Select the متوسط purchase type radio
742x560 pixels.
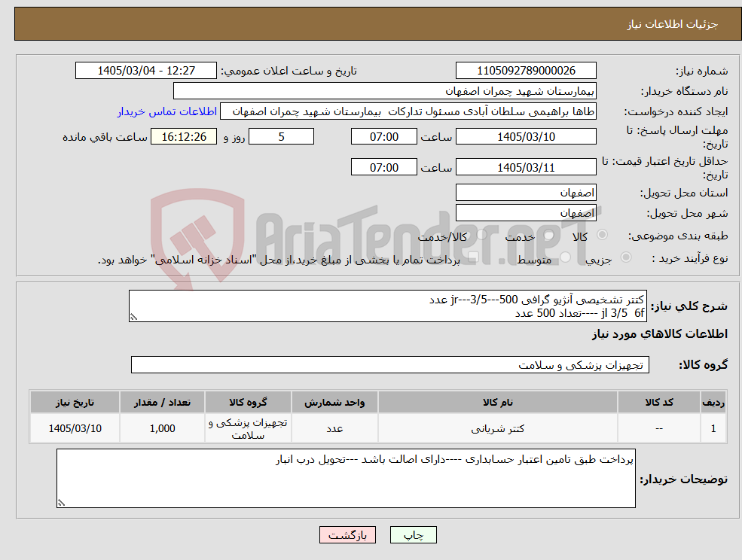565,257
